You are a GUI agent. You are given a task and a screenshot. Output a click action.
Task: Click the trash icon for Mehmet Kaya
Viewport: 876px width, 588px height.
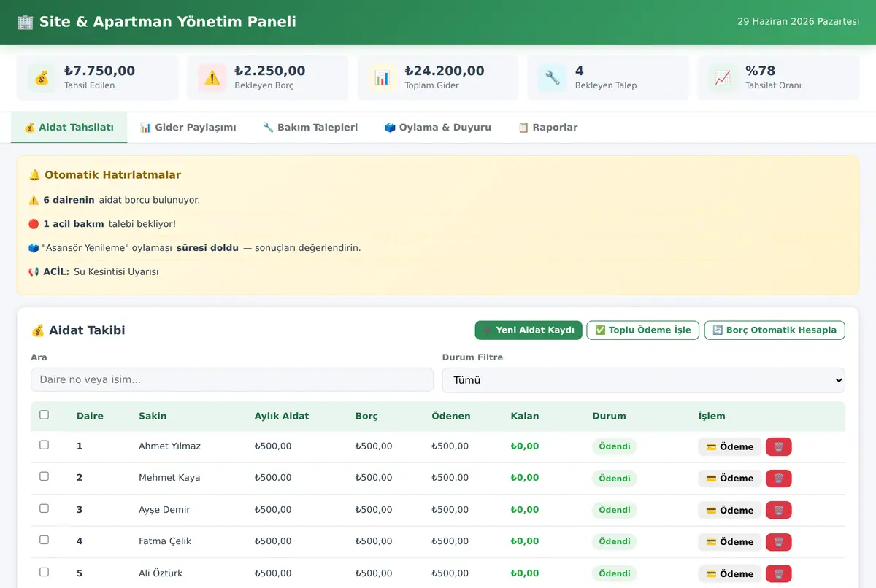tap(778, 479)
